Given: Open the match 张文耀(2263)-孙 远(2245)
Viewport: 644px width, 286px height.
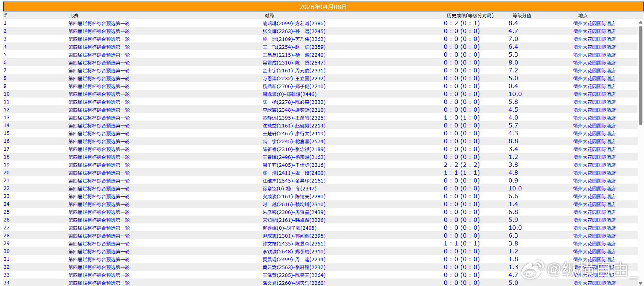Looking at the screenshot, I should click(x=294, y=31).
